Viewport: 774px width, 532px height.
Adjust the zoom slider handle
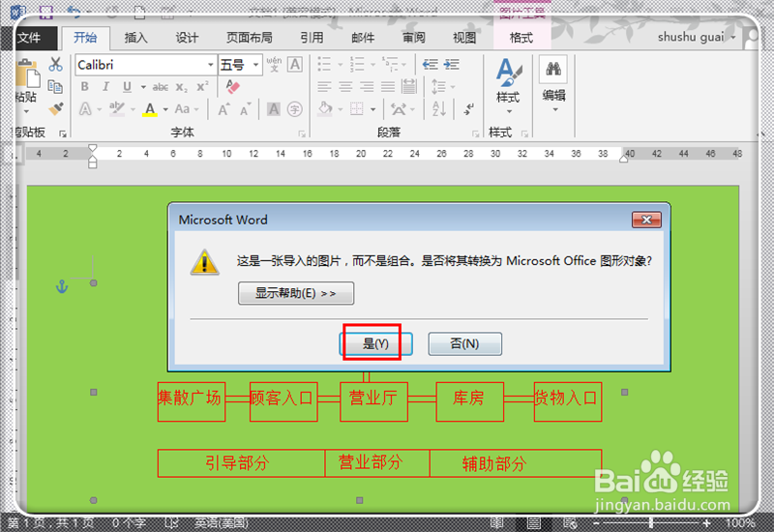tap(651, 522)
